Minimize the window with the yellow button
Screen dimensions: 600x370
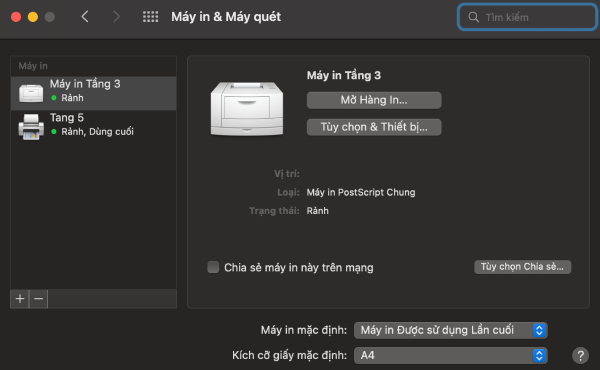click(x=33, y=17)
